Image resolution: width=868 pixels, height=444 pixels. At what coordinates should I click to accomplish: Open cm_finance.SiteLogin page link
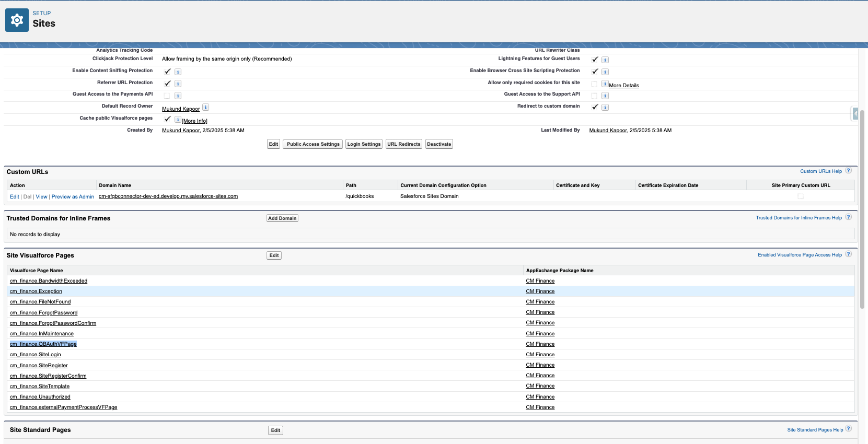(x=36, y=355)
